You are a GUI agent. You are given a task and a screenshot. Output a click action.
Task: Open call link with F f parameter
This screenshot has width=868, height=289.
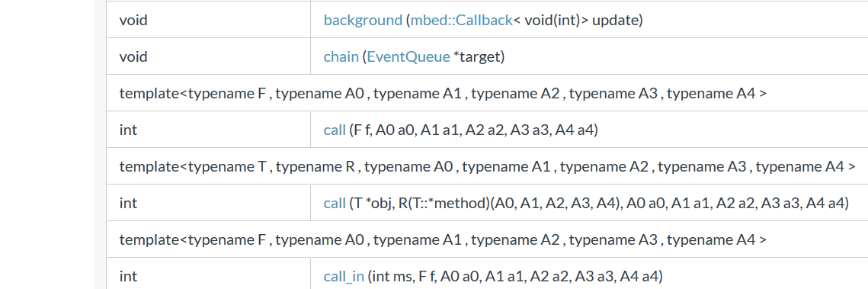click(x=335, y=130)
